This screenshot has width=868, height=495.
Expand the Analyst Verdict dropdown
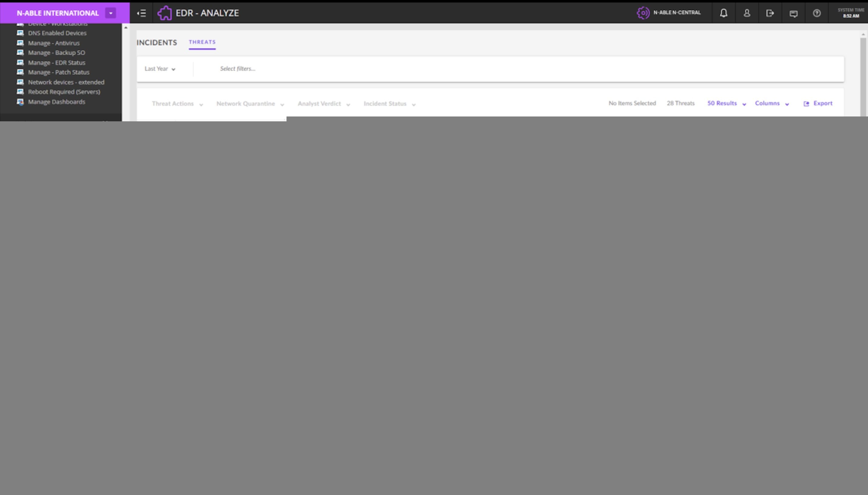(x=324, y=104)
